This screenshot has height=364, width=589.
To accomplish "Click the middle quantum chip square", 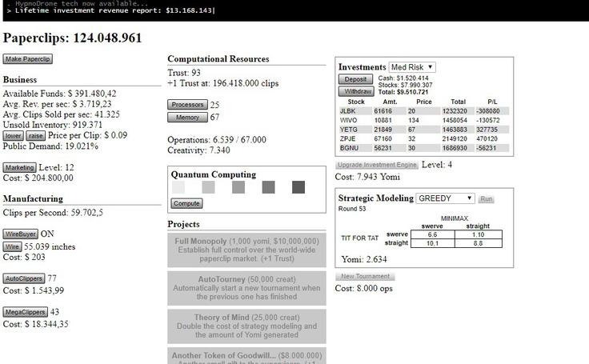I will (x=238, y=187).
